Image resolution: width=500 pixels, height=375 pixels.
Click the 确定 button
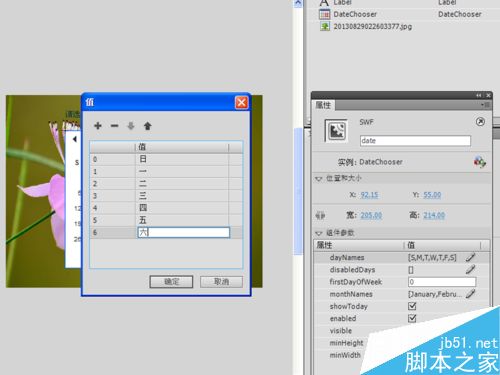click(x=171, y=282)
